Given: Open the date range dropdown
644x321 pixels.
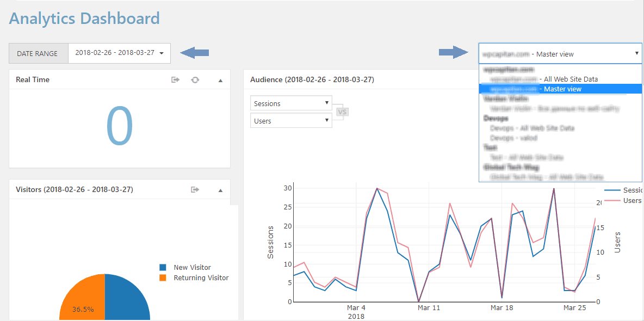Looking at the screenshot, I should (119, 53).
